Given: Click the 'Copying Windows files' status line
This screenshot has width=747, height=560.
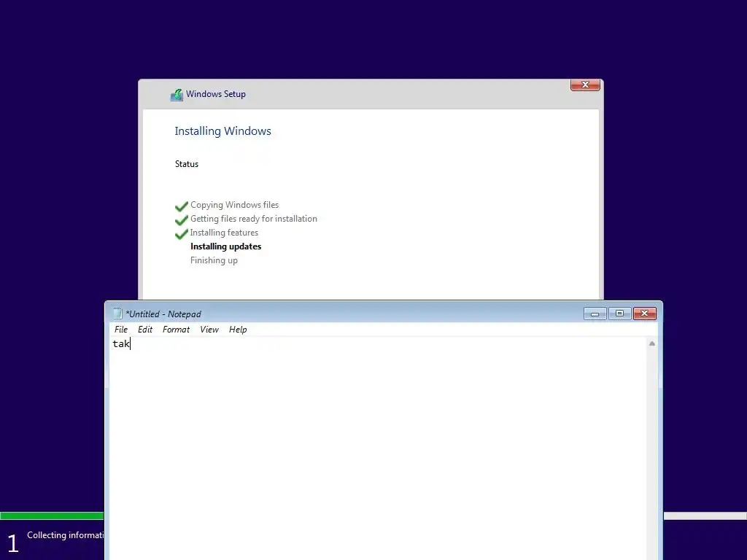Looking at the screenshot, I should tap(234, 205).
